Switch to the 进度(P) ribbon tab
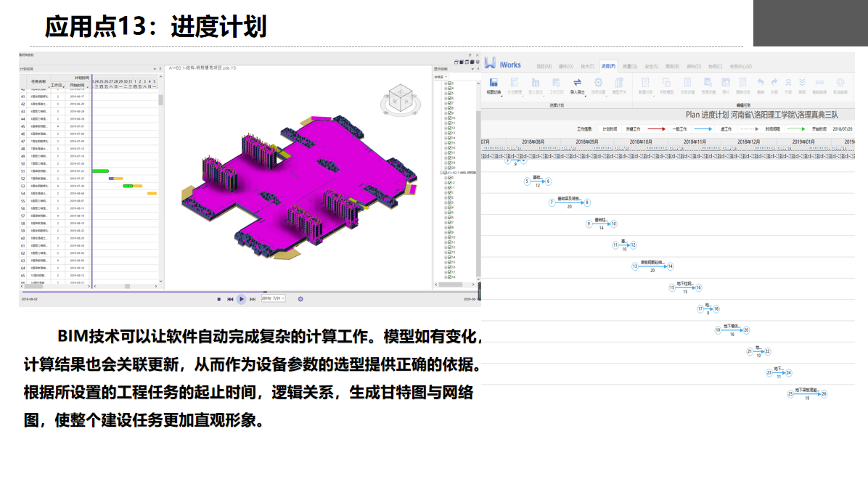868x479 pixels. pos(608,66)
